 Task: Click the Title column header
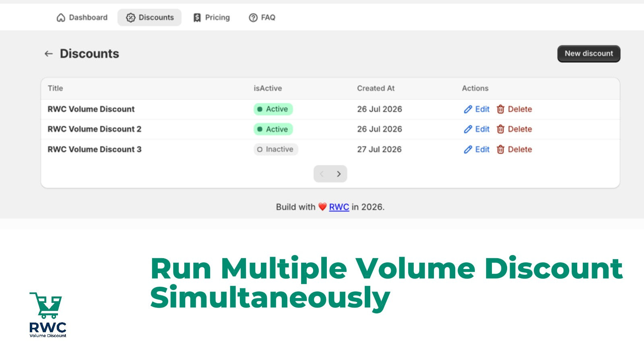[55, 88]
